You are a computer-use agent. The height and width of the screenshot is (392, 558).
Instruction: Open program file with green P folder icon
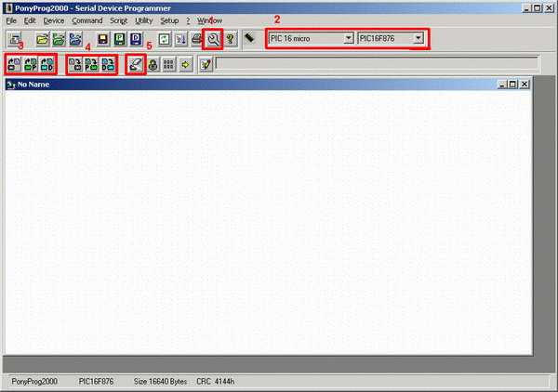coord(59,39)
